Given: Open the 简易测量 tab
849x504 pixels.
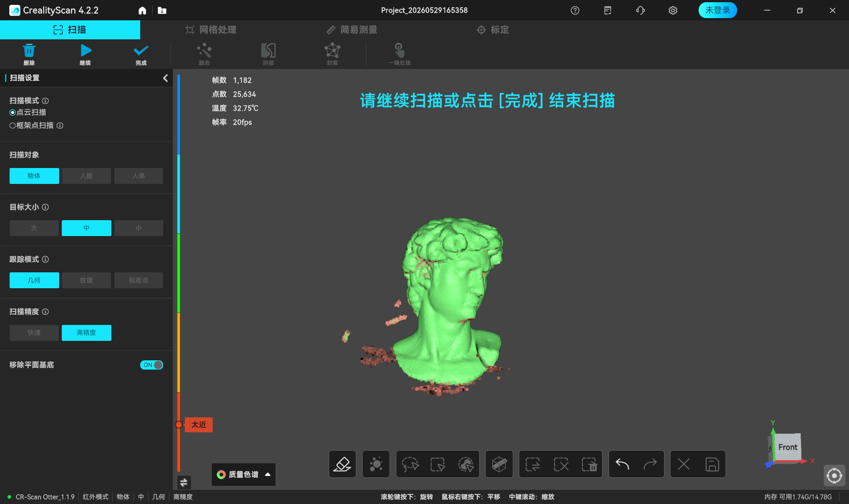Looking at the screenshot, I should point(352,30).
